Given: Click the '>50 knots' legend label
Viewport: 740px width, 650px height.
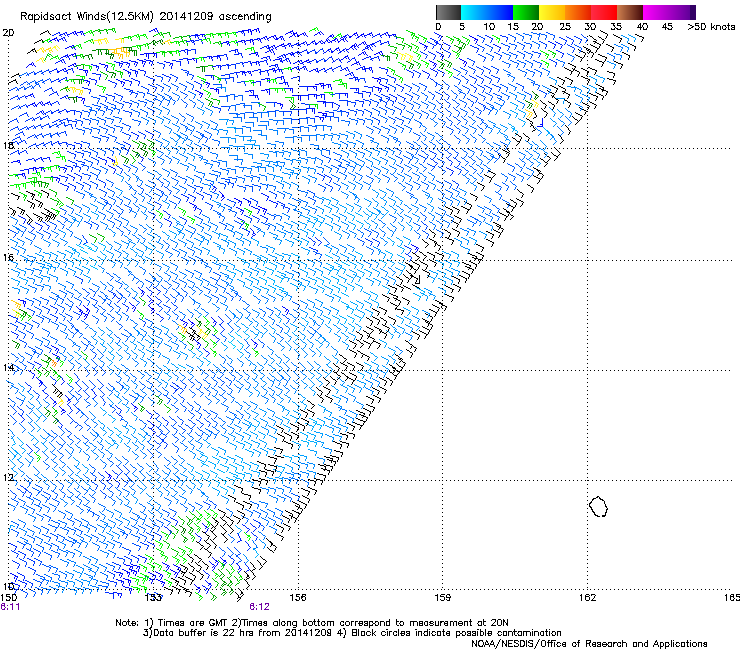Looking at the screenshot, I should coord(711,27).
